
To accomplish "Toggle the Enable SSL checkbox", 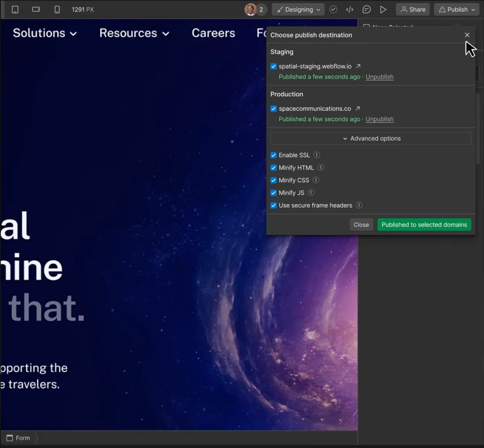I will pyautogui.click(x=274, y=155).
